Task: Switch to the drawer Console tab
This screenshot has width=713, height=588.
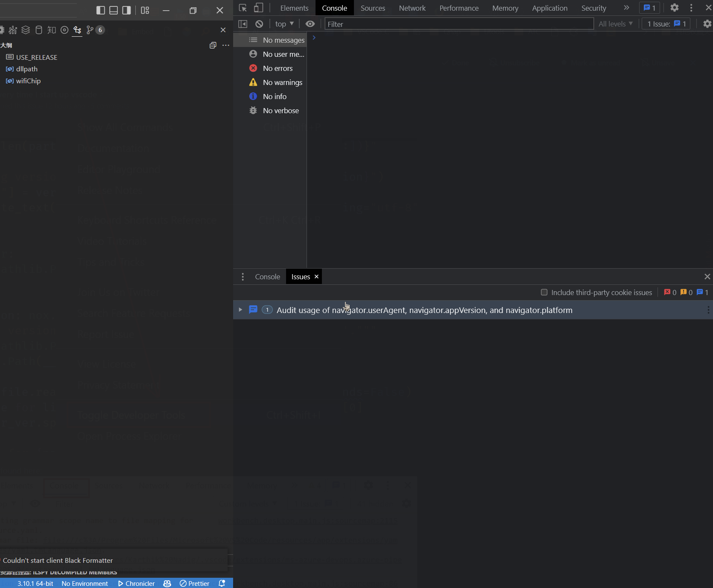Action: [268, 277]
